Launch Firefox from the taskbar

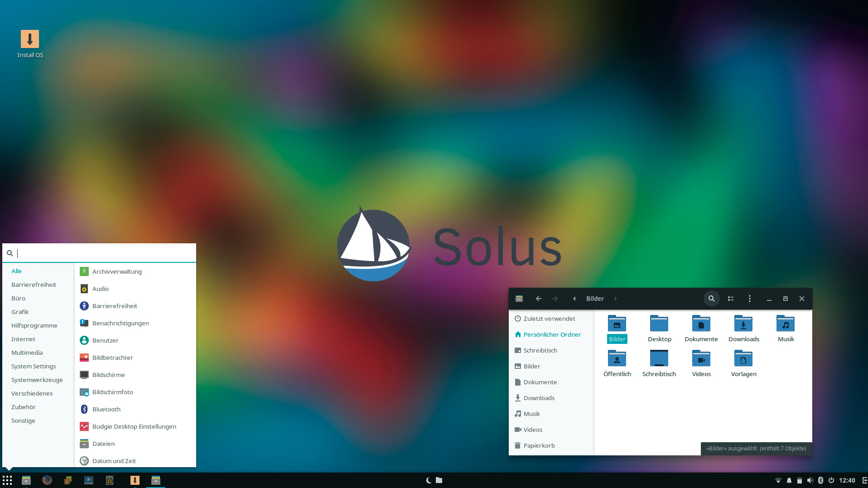[47, 480]
